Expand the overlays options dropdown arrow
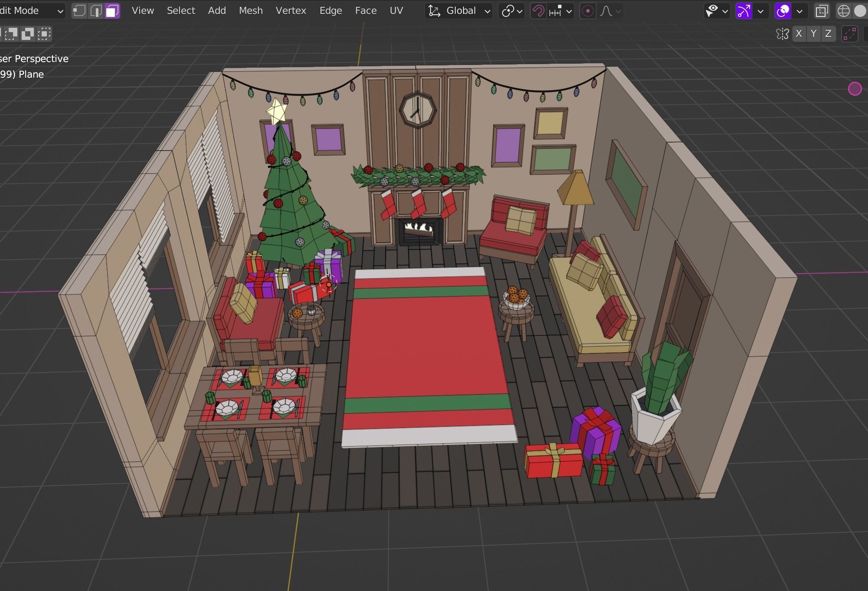The height and width of the screenshot is (591, 868). point(799,11)
